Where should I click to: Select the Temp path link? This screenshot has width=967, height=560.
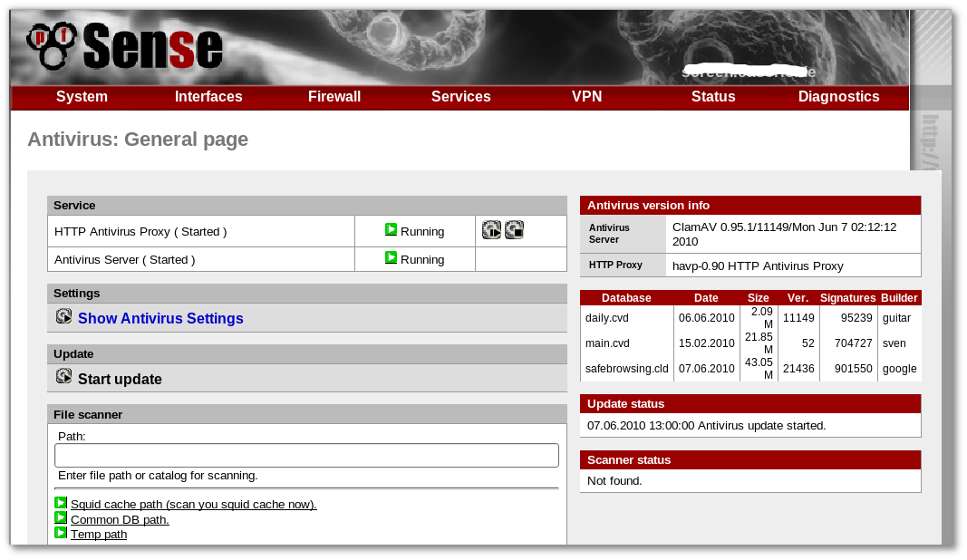point(99,535)
